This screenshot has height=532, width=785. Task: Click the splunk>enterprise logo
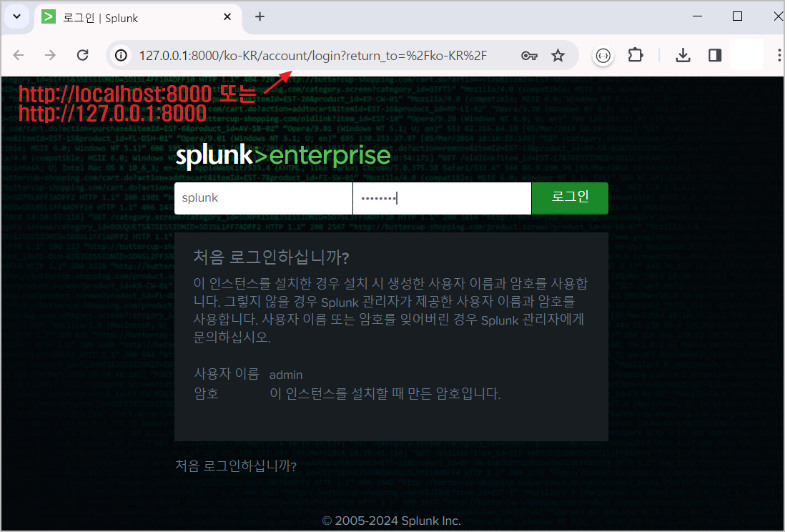pos(283,156)
